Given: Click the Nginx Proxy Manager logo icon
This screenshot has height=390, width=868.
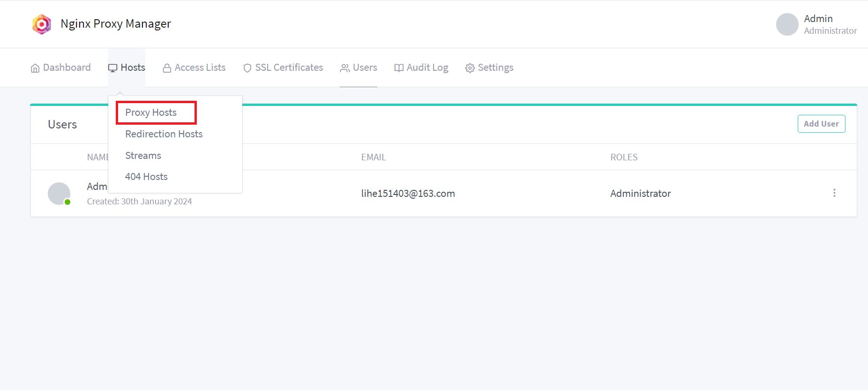Looking at the screenshot, I should tap(41, 24).
